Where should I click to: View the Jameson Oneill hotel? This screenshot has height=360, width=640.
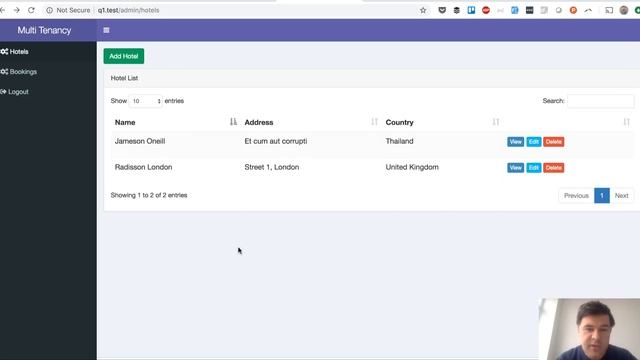(x=516, y=142)
